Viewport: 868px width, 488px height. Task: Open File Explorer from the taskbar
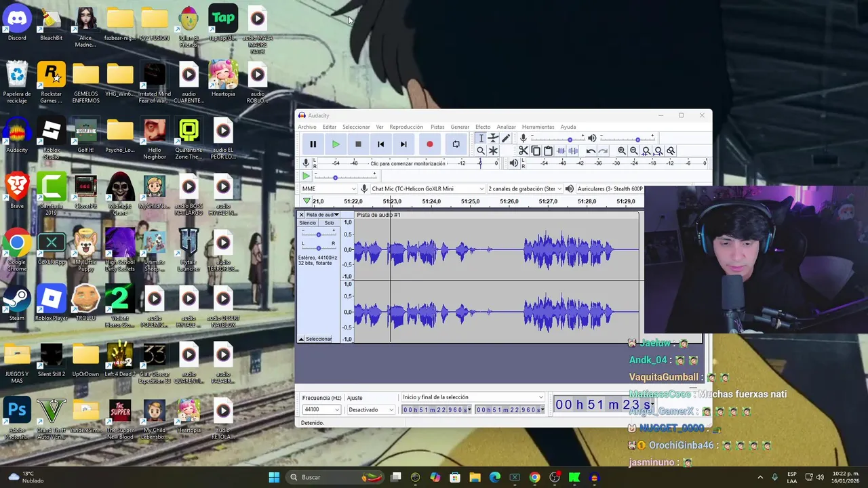tap(475, 477)
